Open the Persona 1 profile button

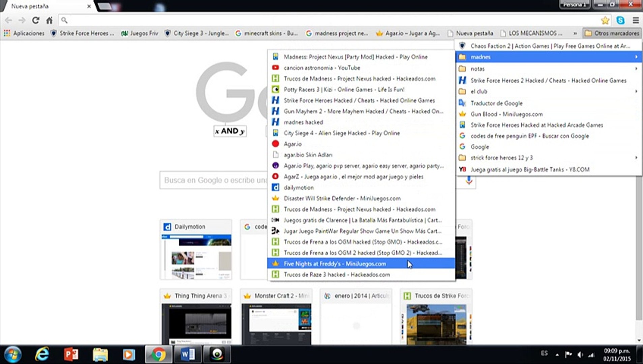[574, 4]
